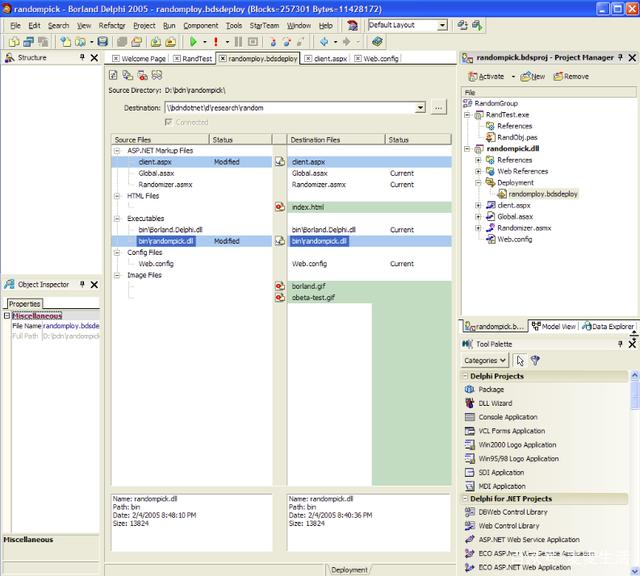Click the Tool Palette filter funnel icon
Image resolution: width=640 pixels, height=576 pixels.
pyautogui.click(x=535, y=360)
